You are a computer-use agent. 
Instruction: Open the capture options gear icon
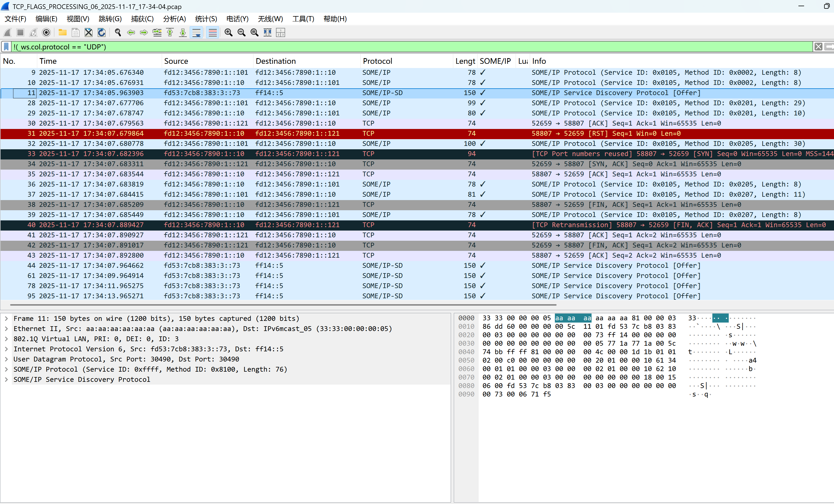pos(46,32)
